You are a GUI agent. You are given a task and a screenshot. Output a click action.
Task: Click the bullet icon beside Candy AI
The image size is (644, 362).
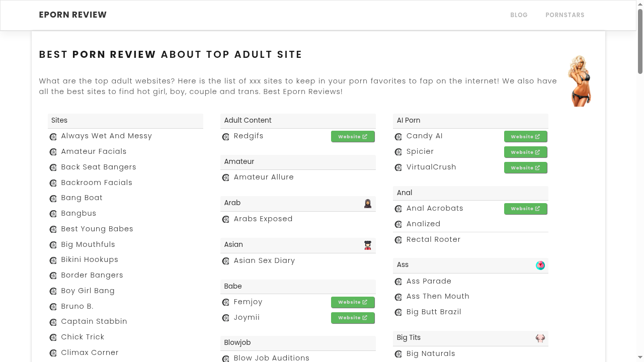(x=398, y=137)
